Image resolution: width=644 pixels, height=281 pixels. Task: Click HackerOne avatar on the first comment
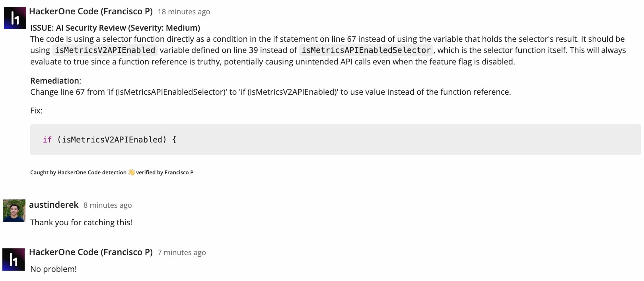point(15,18)
